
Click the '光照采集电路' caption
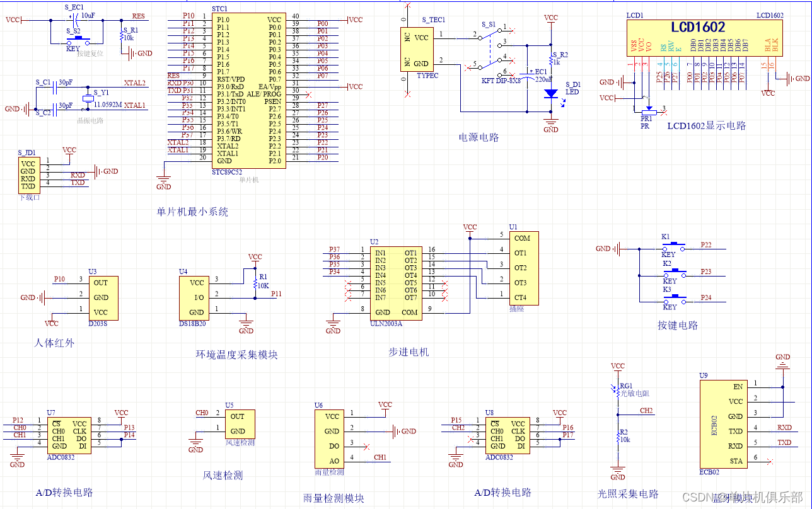coord(628,494)
